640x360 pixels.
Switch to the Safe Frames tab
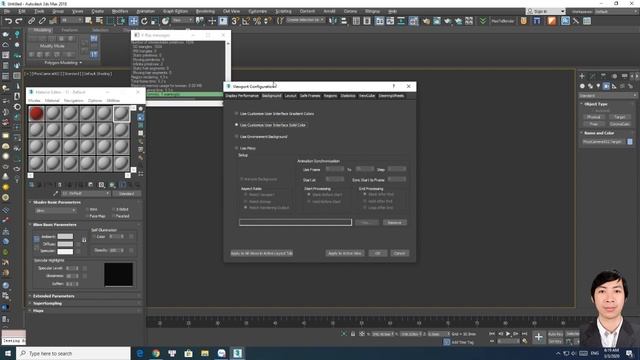[x=310, y=96]
